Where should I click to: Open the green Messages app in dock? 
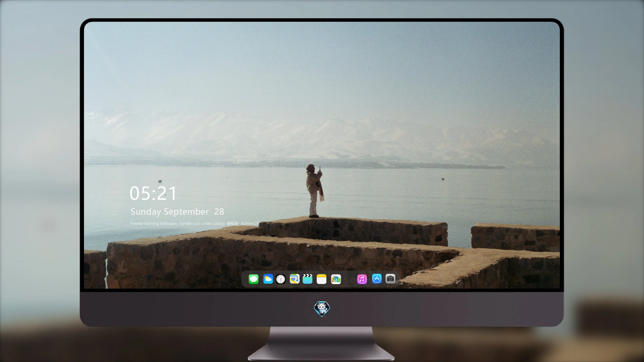tap(254, 279)
